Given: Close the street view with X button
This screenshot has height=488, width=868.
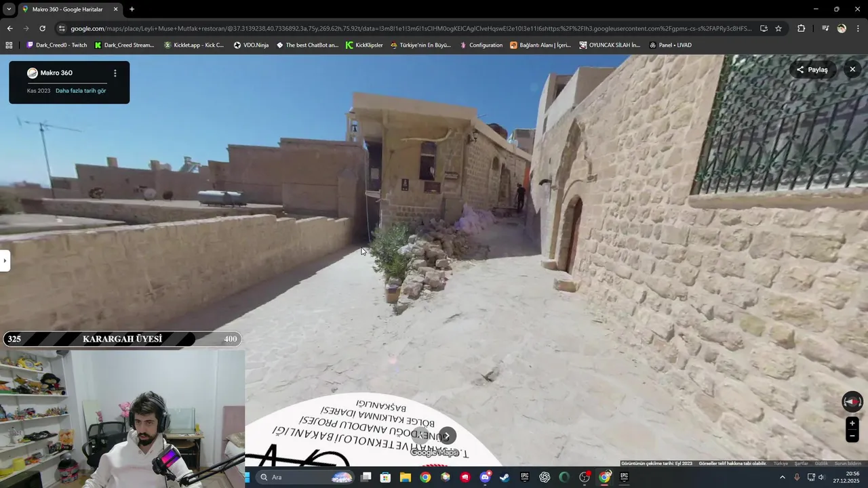Looking at the screenshot, I should [x=852, y=69].
